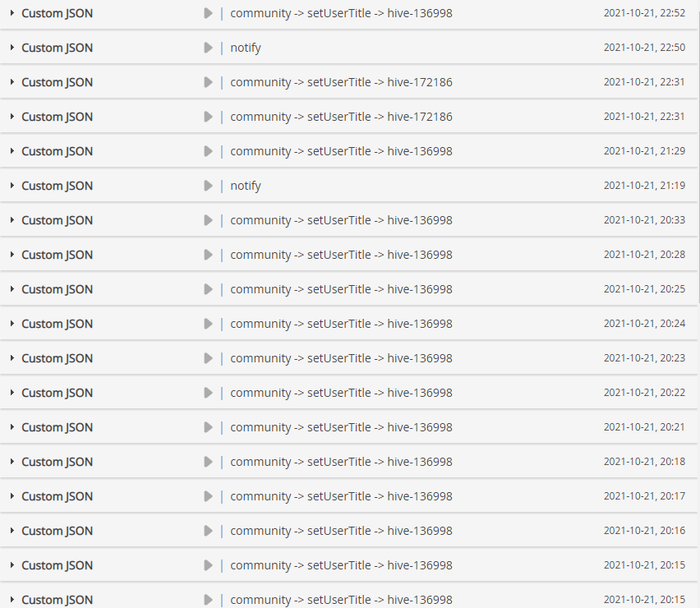
Task: Click the play icon in the 20:23 row
Action: click(x=208, y=358)
